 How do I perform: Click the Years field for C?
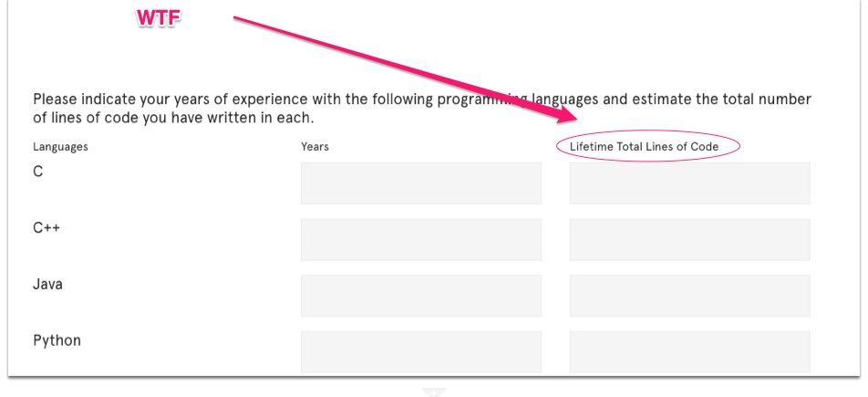(x=421, y=183)
